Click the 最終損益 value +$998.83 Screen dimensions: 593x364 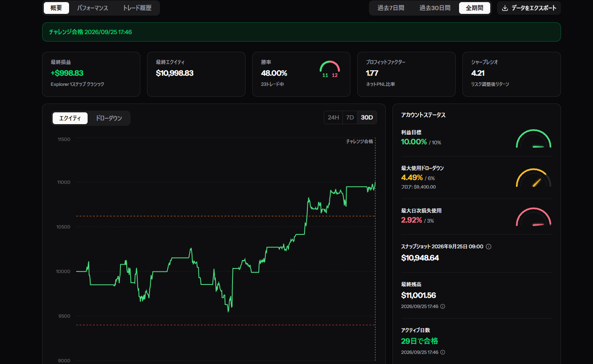(x=67, y=73)
